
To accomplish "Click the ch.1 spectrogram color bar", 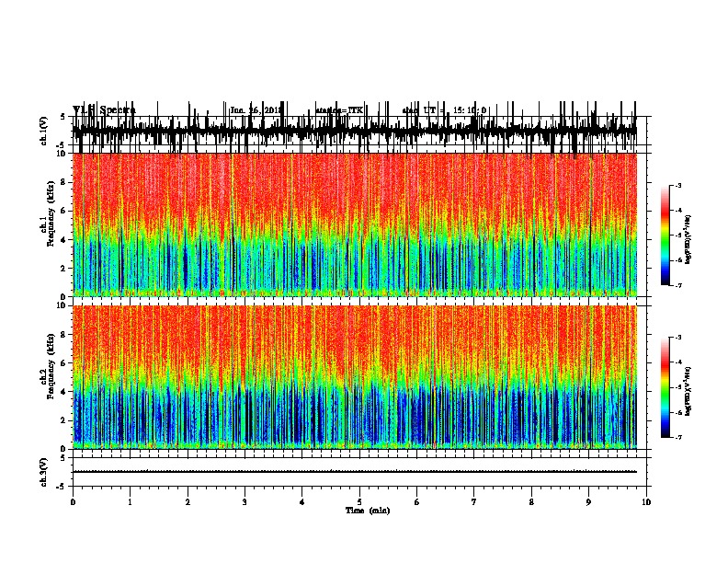I will [665, 236].
